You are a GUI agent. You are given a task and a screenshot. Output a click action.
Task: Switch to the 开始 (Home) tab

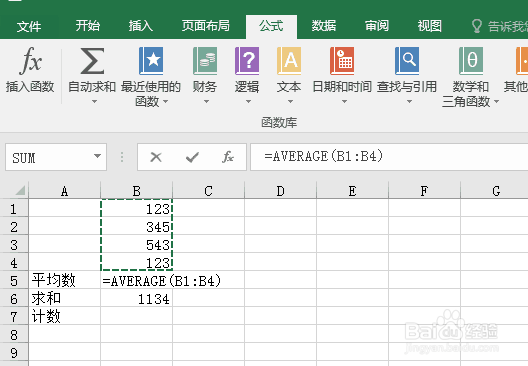[88, 26]
